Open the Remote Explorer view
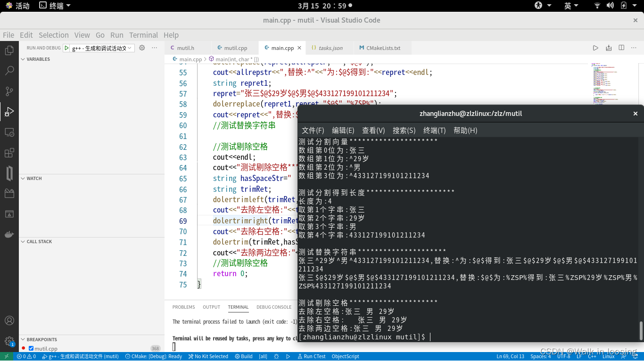The image size is (644, 361). pos(9,132)
